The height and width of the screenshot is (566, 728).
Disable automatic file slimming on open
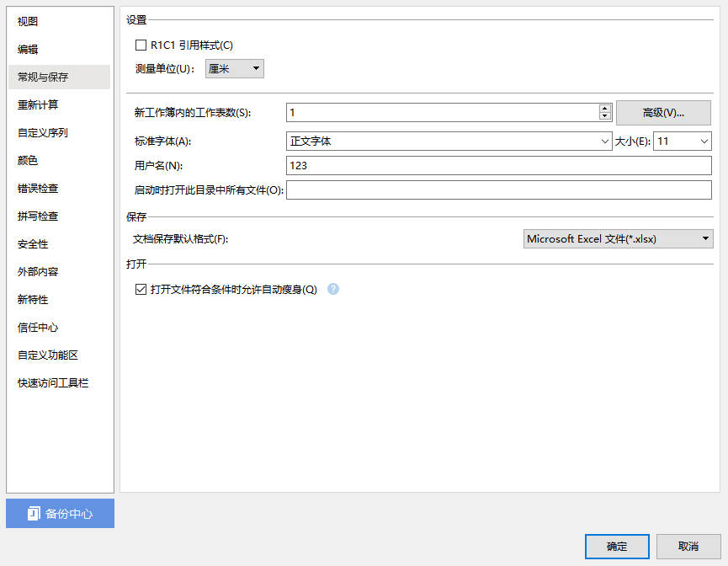click(141, 288)
